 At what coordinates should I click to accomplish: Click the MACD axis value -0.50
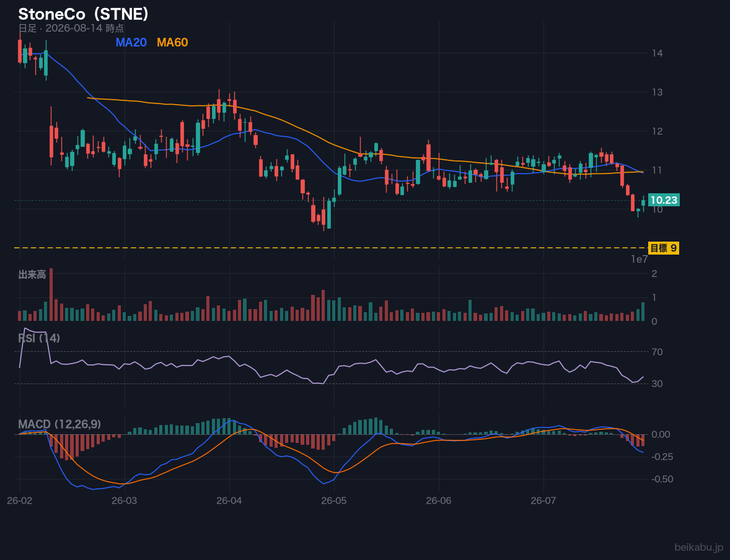click(x=662, y=479)
